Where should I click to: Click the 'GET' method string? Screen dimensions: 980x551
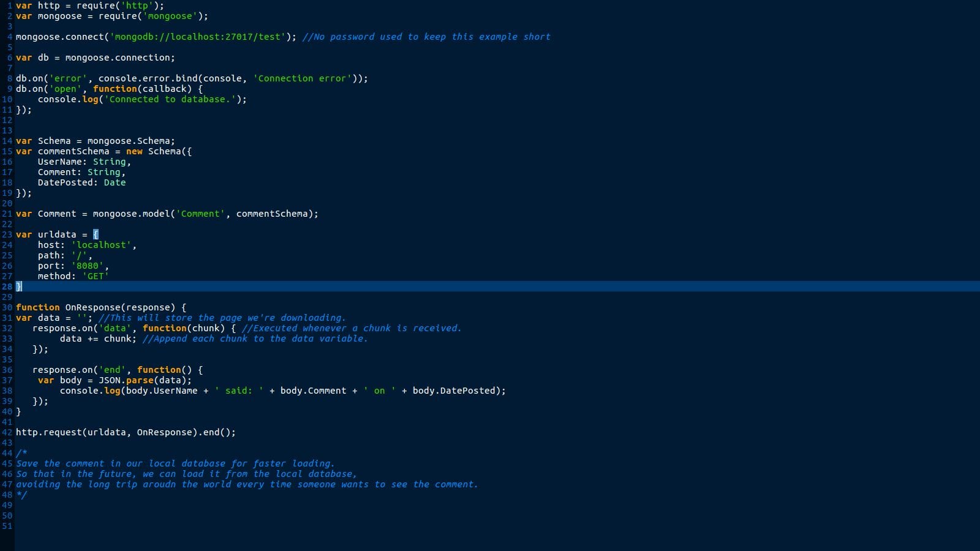tap(96, 276)
